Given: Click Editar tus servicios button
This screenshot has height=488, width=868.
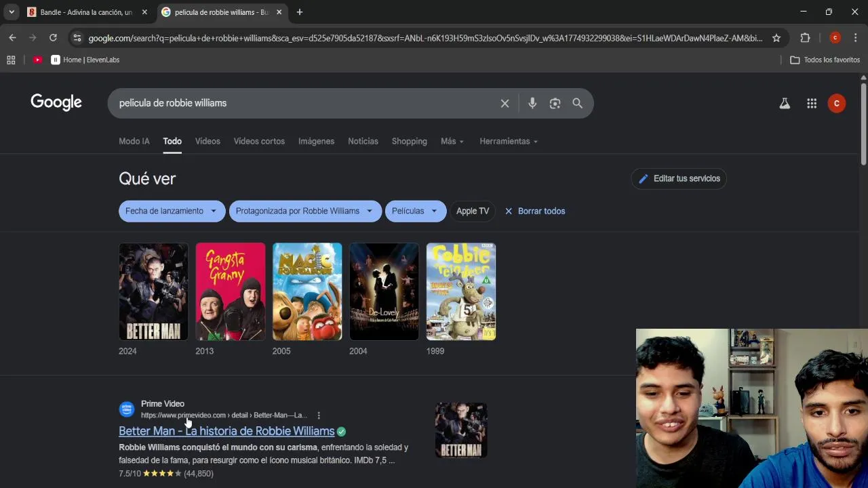Looking at the screenshot, I should [679, 178].
